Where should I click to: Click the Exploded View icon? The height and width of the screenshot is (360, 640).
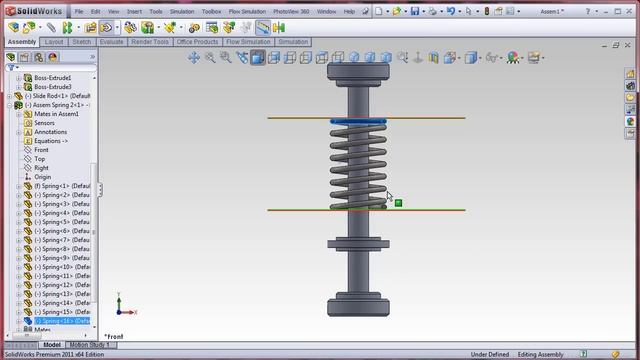[x=229, y=28]
